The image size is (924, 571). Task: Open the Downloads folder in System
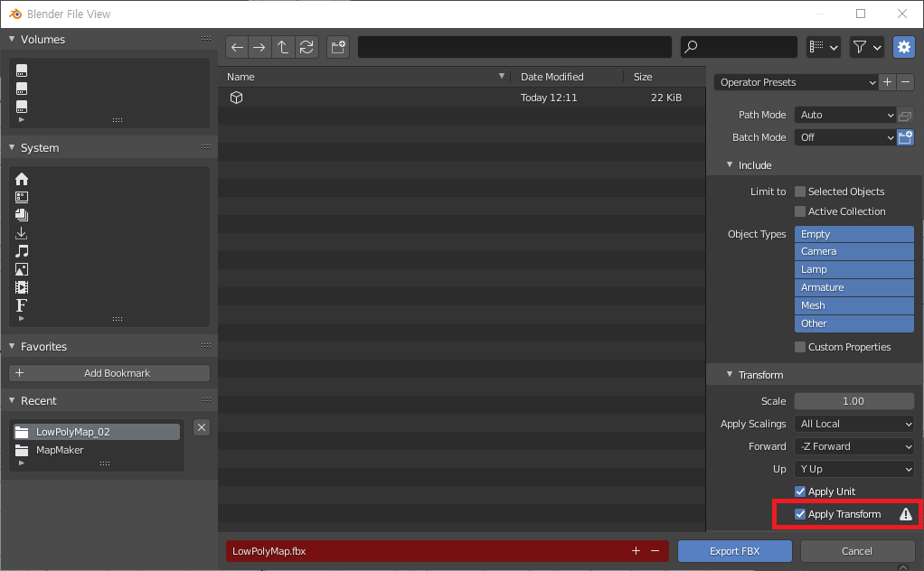[x=22, y=233]
